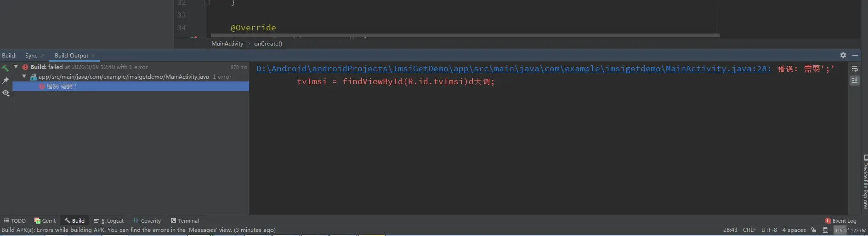Click the Java file icon beside MainActivity.java path
The height and width of the screenshot is (236, 868).
tap(34, 77)
